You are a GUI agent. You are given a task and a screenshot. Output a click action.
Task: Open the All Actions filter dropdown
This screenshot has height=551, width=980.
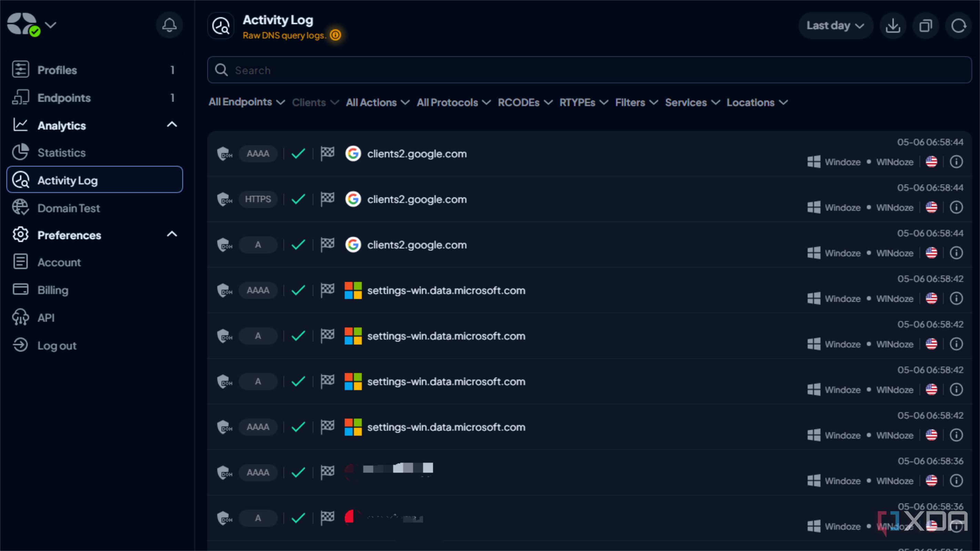[378, 102]
